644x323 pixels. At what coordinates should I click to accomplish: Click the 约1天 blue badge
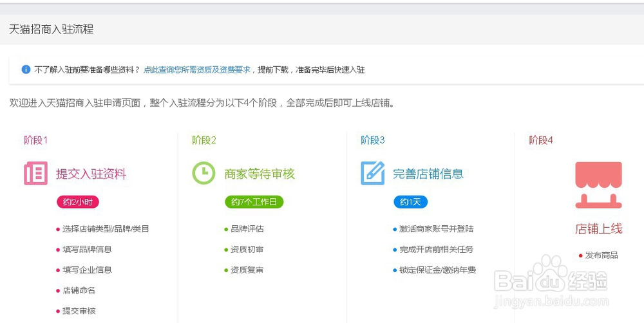click(x=411, y=202)
